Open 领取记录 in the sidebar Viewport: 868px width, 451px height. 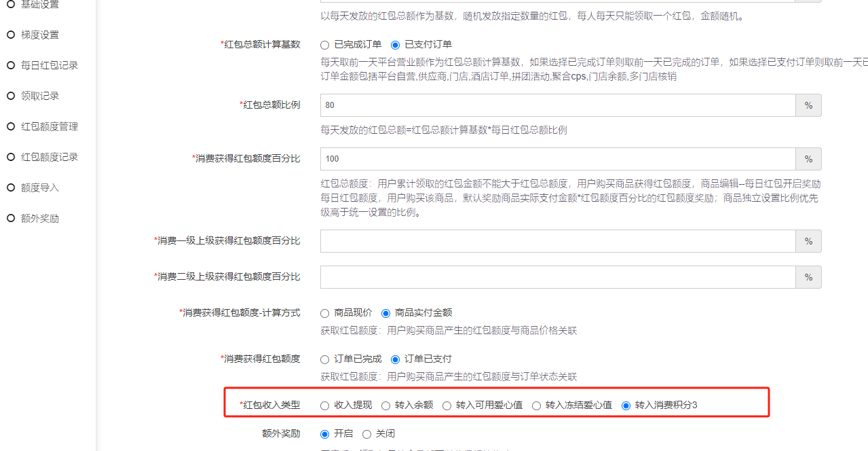[x=39, y=96]
